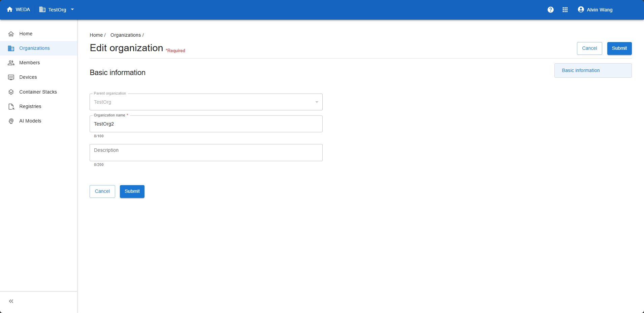Open Container Stacks in the sidebar
The width and height of the screenshot is (644, 313).
tap(39, 92)
